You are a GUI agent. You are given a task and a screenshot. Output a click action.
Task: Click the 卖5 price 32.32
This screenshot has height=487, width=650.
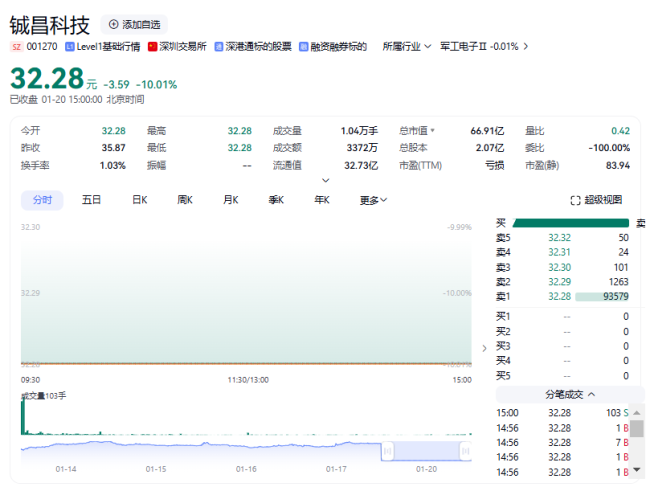559,237
